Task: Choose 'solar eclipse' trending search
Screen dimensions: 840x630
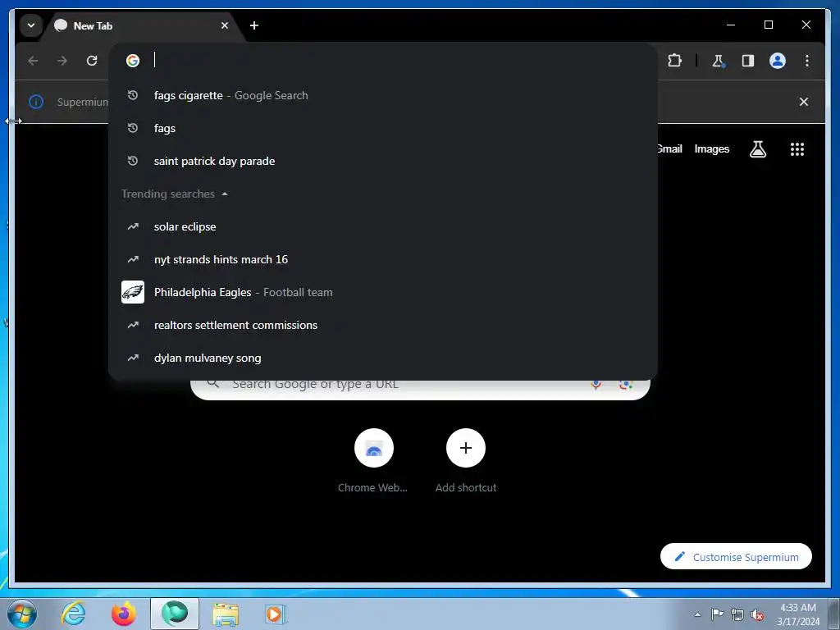Action: pos(383,226)
